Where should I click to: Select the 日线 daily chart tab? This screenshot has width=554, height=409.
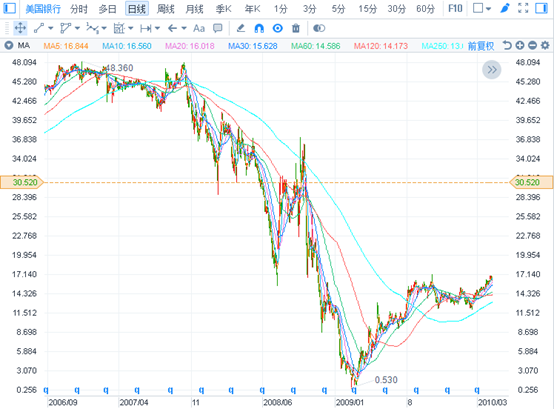[137, 9]
